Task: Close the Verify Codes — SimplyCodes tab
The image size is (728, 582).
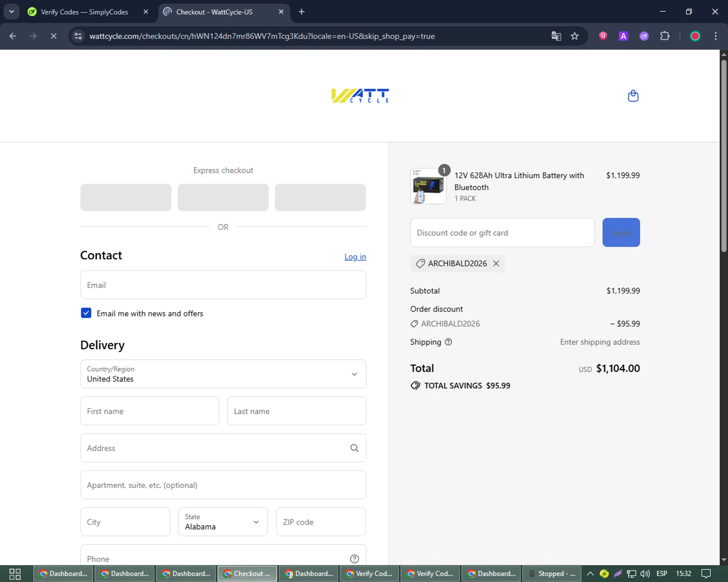Action: (x=146, y=12)
